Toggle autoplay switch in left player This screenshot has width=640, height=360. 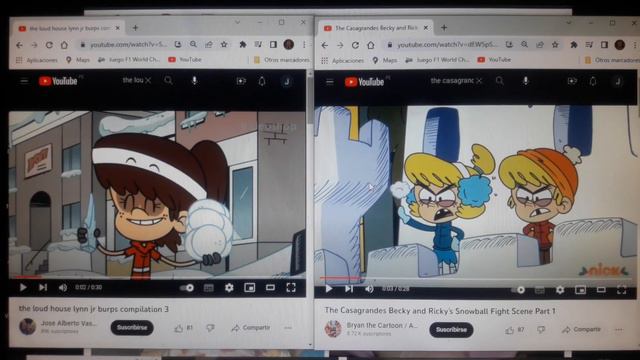click(x=187, y=288)
